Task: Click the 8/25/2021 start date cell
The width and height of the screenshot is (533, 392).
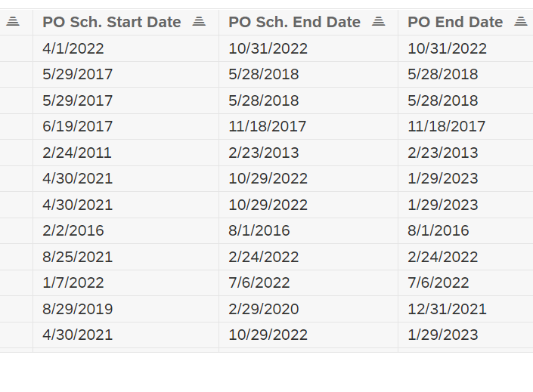Action: [x=78, y=257]
